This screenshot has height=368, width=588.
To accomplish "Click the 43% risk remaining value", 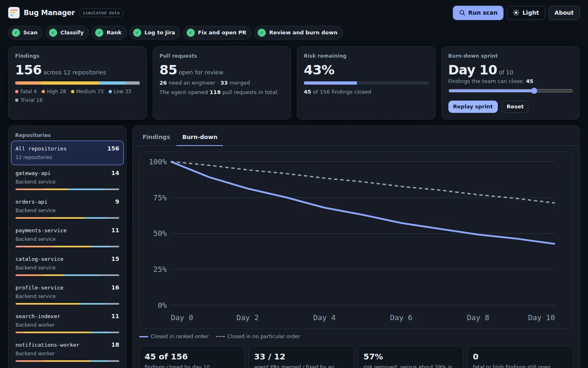I will 319,70.
